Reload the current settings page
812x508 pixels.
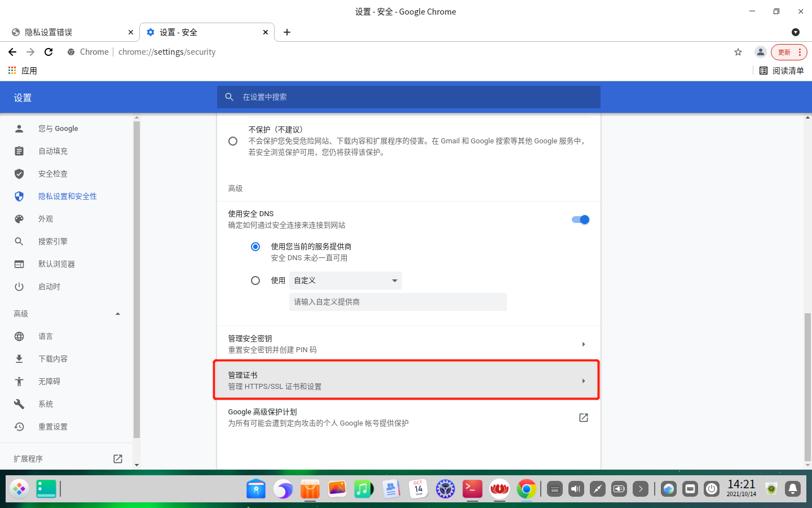pos(48,52)
